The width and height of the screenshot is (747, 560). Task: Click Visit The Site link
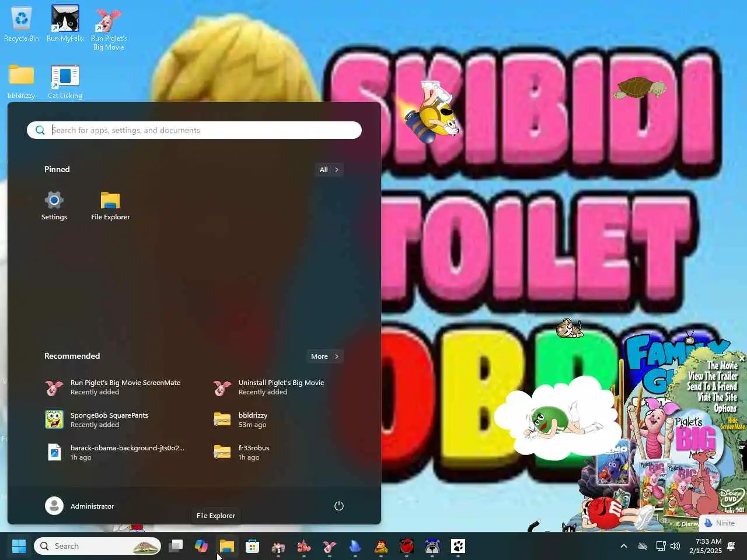[717, 397]
